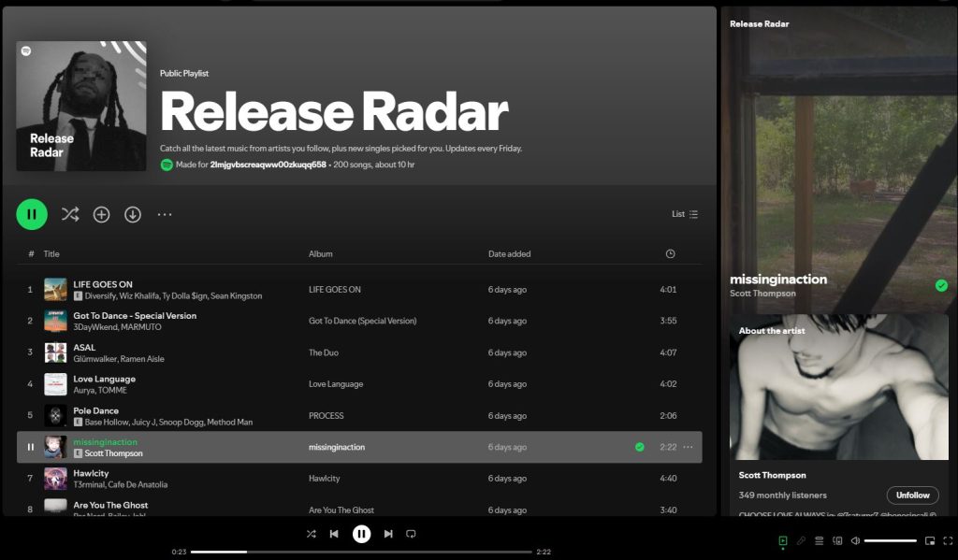Click the LIFE GOES ON track cover art
The height and width of the screenshot is (560, 958).
(55, 290)
